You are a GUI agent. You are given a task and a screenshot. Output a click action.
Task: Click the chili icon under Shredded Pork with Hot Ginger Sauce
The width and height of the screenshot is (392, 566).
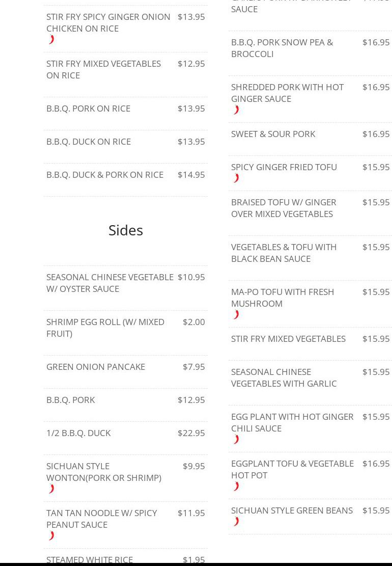(x=236, y=110)
